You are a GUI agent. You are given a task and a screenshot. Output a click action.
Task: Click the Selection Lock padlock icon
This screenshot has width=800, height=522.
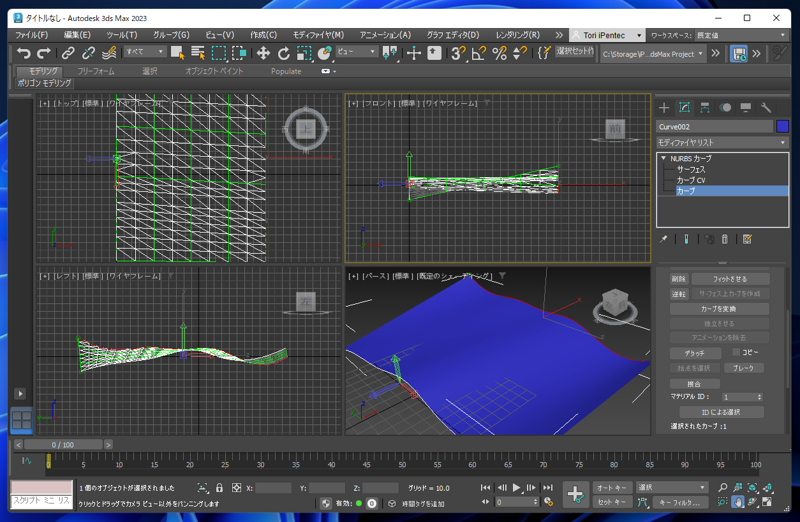coord(219,488)
